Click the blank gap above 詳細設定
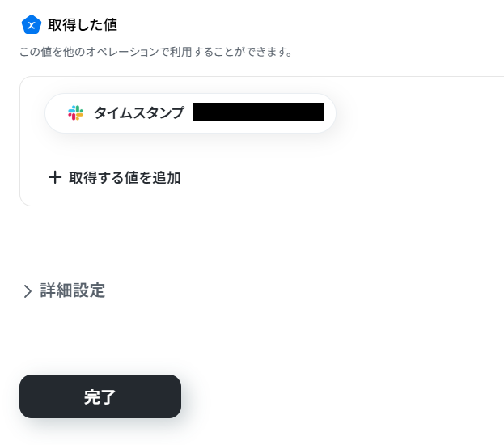Image resolution: width=504 pixels, height=445 pixels. tap(243, 243)
